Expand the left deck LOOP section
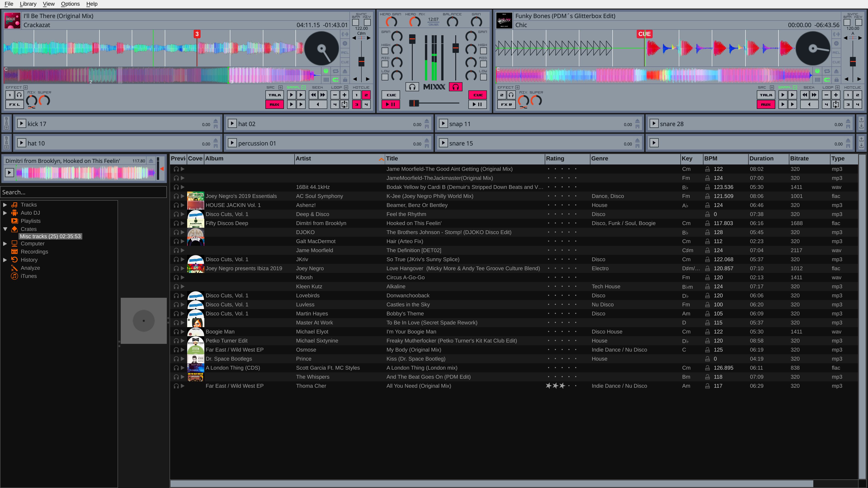The image size is (868, 488). coord(346,87)
